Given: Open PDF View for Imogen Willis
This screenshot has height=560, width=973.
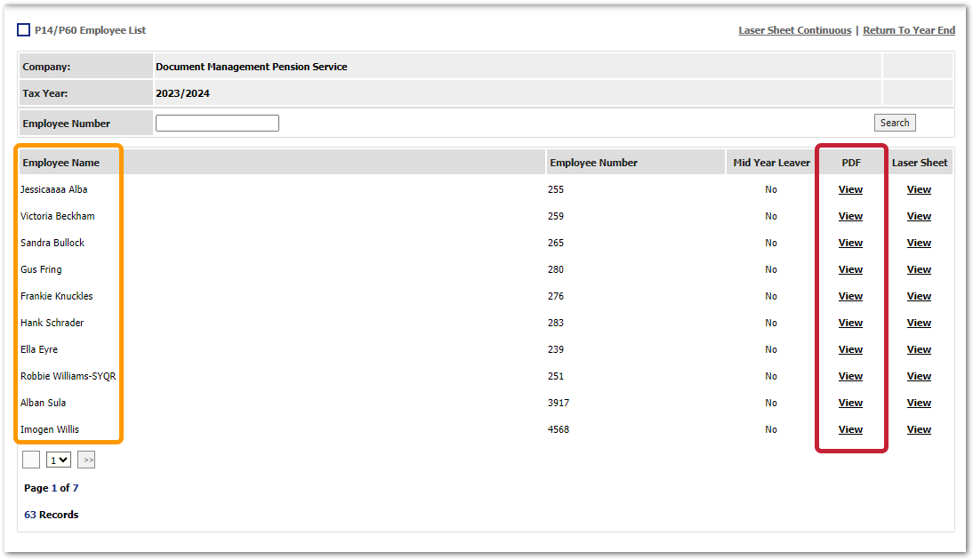Looking at the screenshot, I should click(x=850, y=429).
